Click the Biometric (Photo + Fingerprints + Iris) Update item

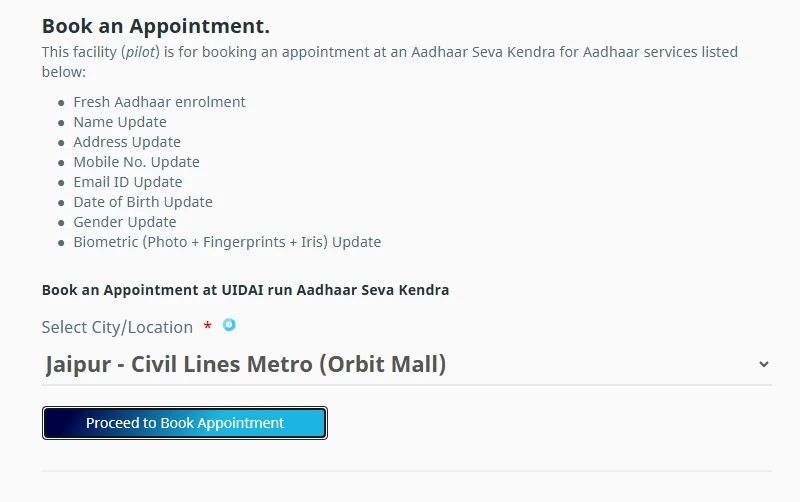227,242
